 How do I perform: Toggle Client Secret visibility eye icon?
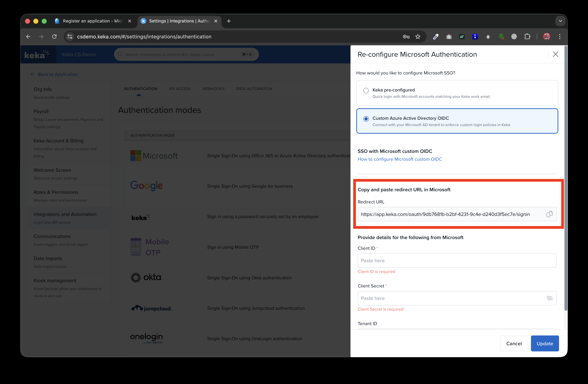pyautogui.click(x=549, y=298)
